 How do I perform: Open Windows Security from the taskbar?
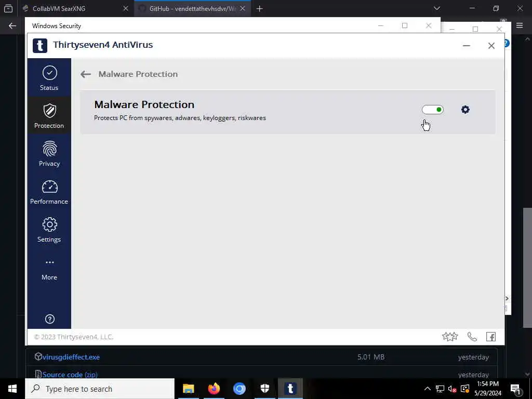point(264,389)
